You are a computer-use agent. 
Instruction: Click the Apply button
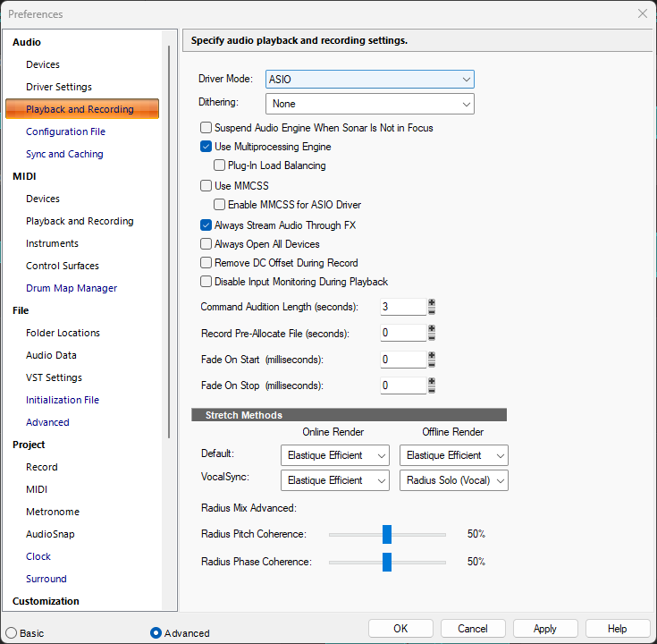tap(545, 629)
